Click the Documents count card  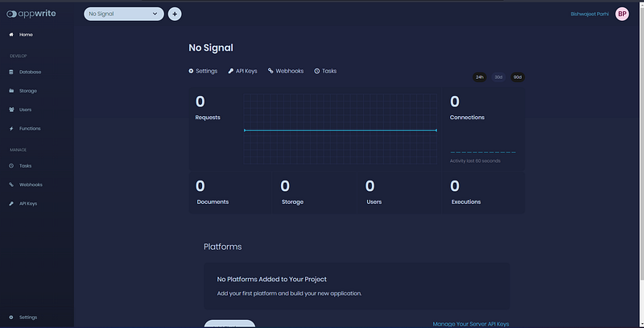pyautogui.click(x=229, y=193)
